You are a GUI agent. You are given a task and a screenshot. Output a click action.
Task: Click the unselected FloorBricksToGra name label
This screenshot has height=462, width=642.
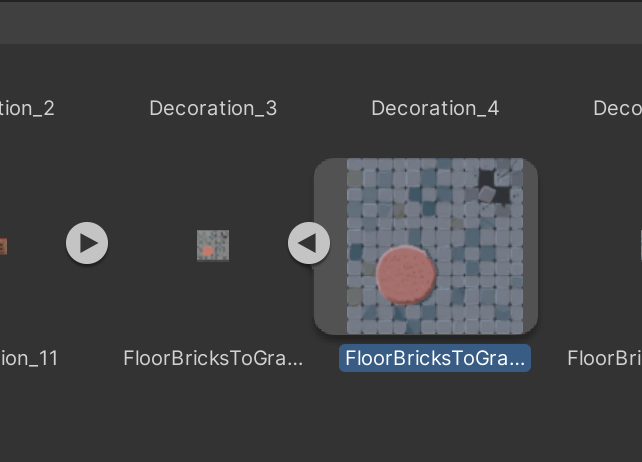[x=213, y=358]
